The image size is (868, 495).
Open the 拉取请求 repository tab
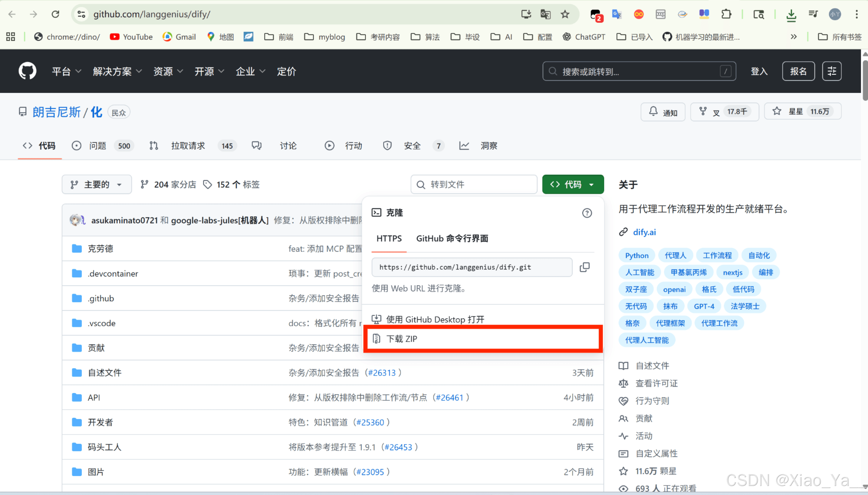pyautogui.click(x=188, y=146)
